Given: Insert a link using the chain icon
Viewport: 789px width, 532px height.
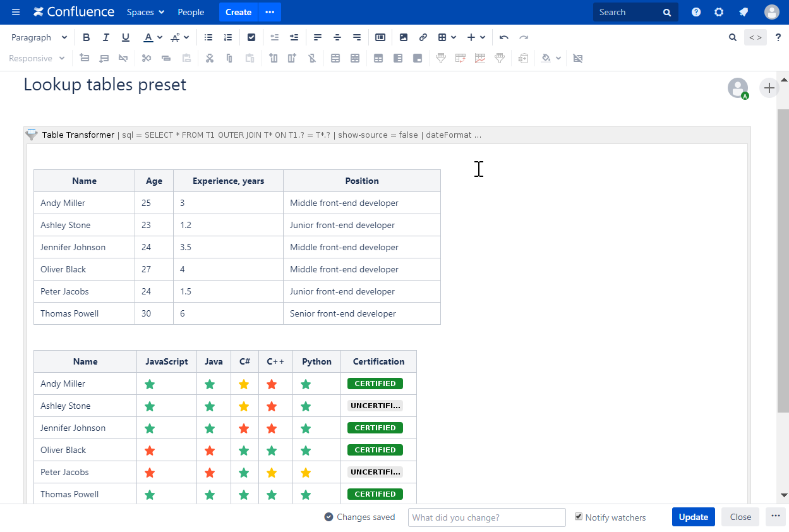Looking at the screenshot, I should tap(423, 38).
